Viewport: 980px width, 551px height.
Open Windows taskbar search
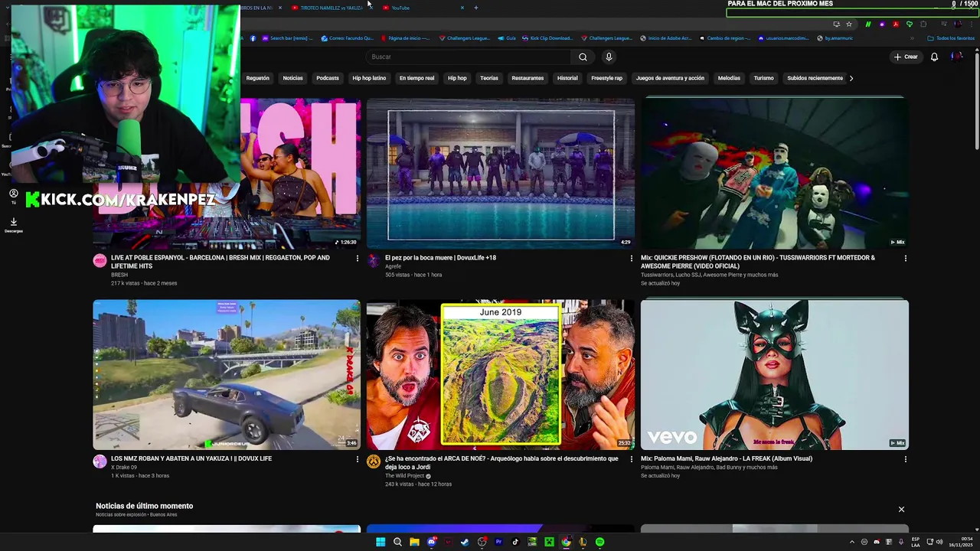397,542
